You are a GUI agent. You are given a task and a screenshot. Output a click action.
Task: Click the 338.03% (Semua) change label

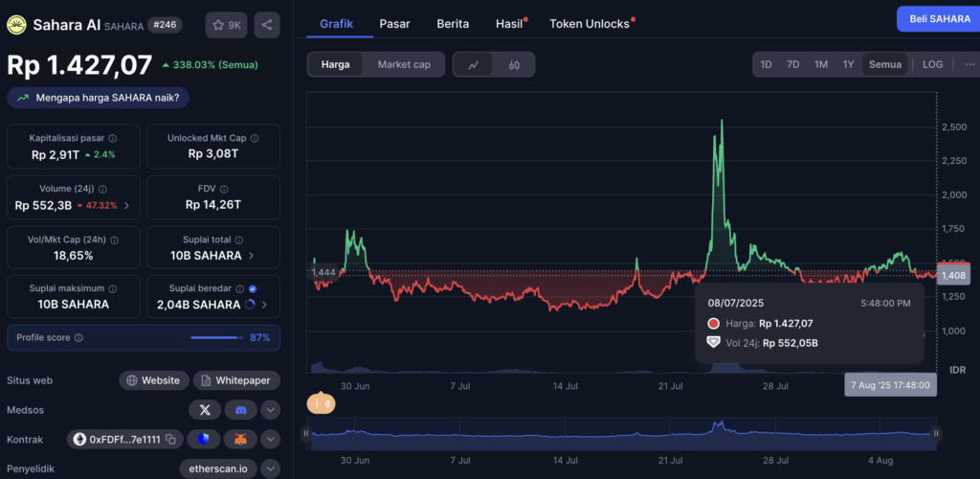pyautogui.click(x=210, y=64)
